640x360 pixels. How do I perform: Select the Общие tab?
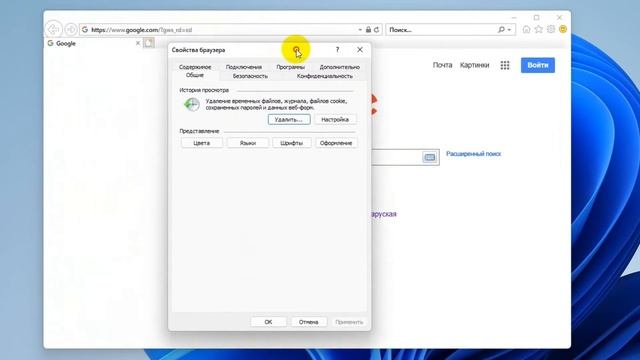coord(195,75)
